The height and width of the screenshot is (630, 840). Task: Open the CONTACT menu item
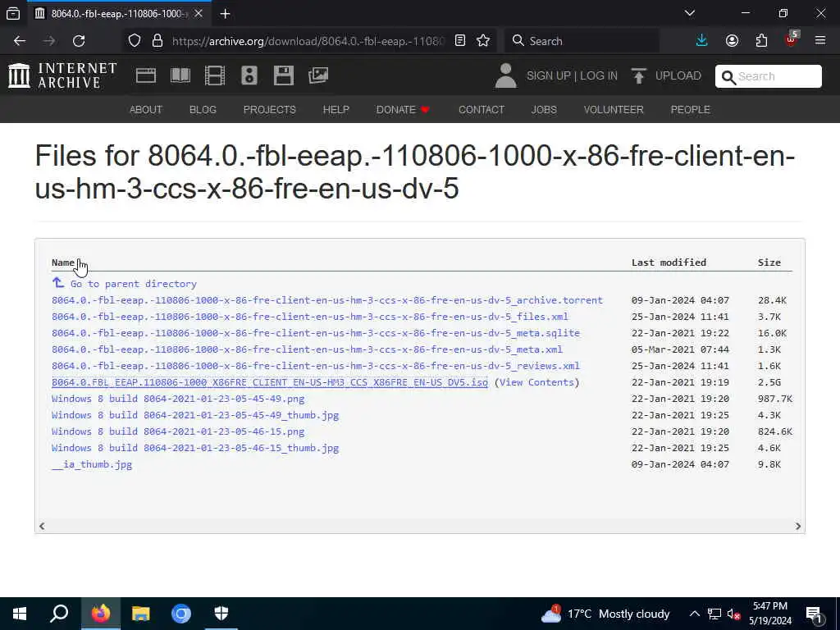click(482, 110)
